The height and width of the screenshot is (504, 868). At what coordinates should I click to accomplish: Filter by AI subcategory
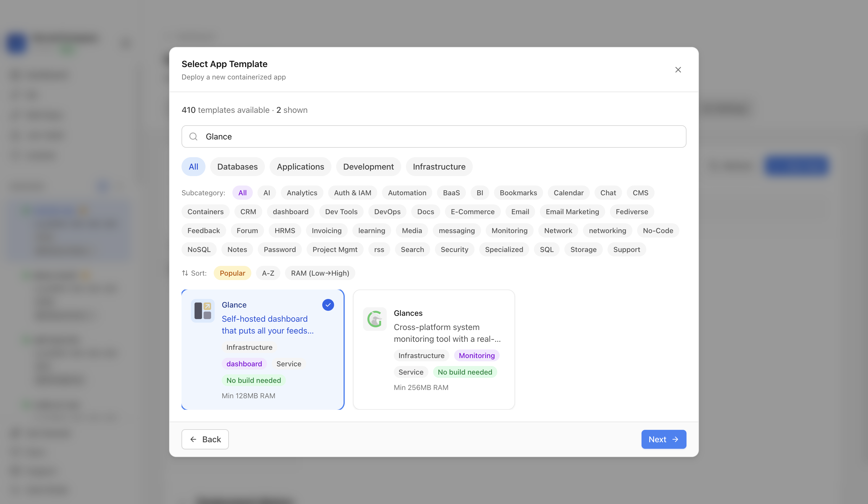click(267, 193)
